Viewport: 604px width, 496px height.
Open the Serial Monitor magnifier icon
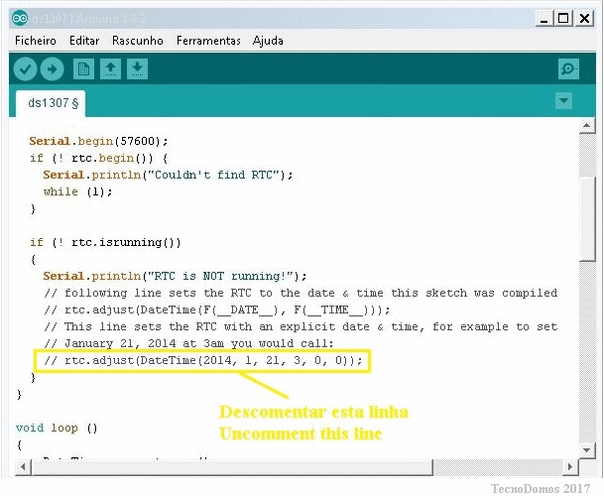tap(569, 69)
